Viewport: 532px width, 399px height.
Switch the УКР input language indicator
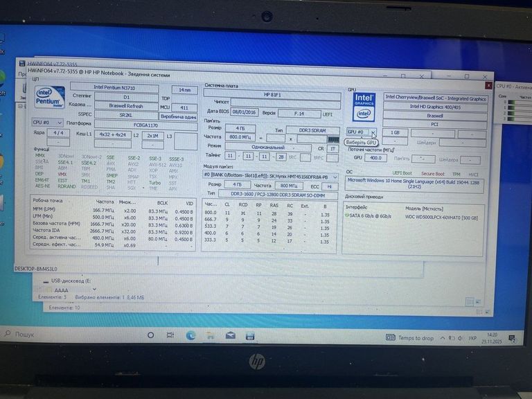pos(472,338)
